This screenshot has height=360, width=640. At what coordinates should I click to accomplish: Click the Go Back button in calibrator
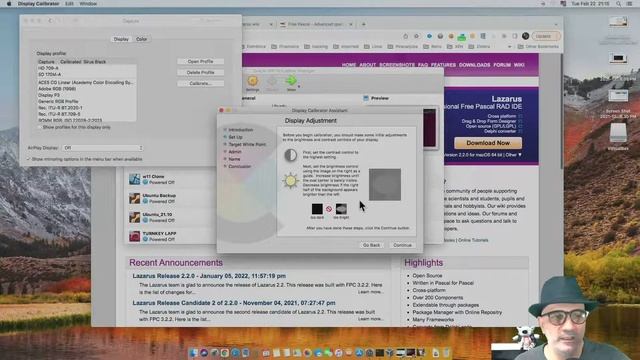(371, 245)
